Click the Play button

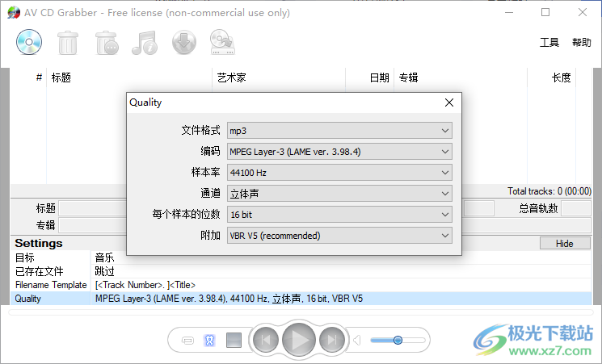[299, 341]
